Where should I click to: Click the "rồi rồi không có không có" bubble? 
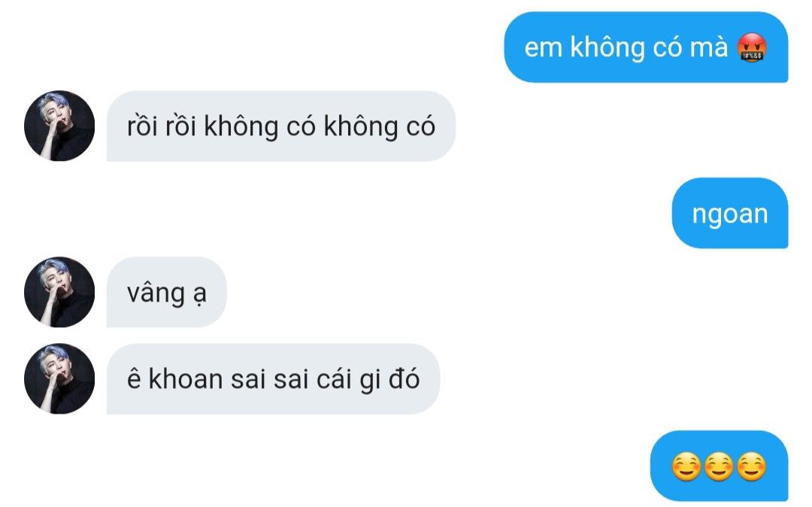[280, 126]
